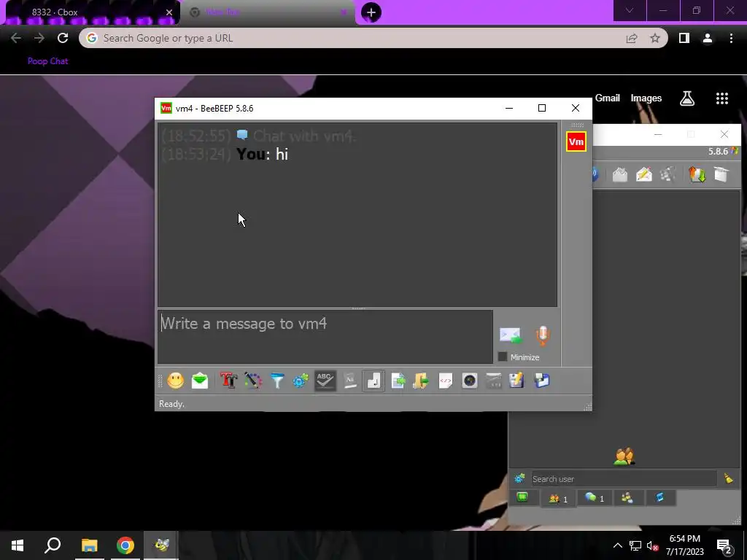Open user list settings gears icon
The image size is (747, 560).
pos(519,478)
